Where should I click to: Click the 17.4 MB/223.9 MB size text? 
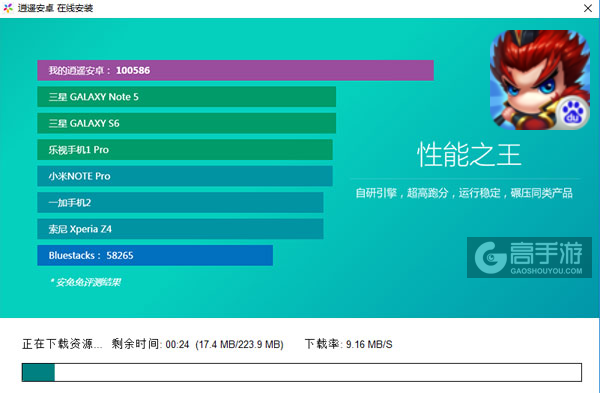pyautogui.click(x=240, y=344)
